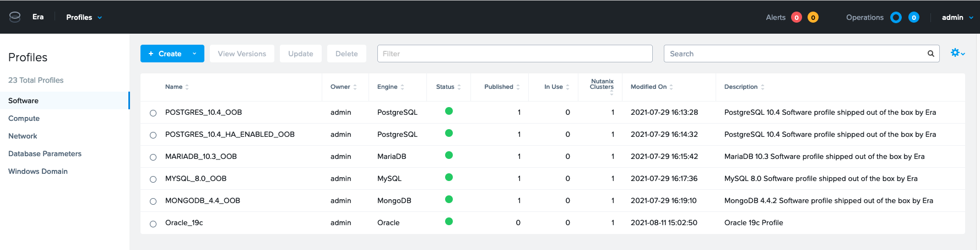
Task: Click the Era logo icon
Action: (x=15, y=17)
